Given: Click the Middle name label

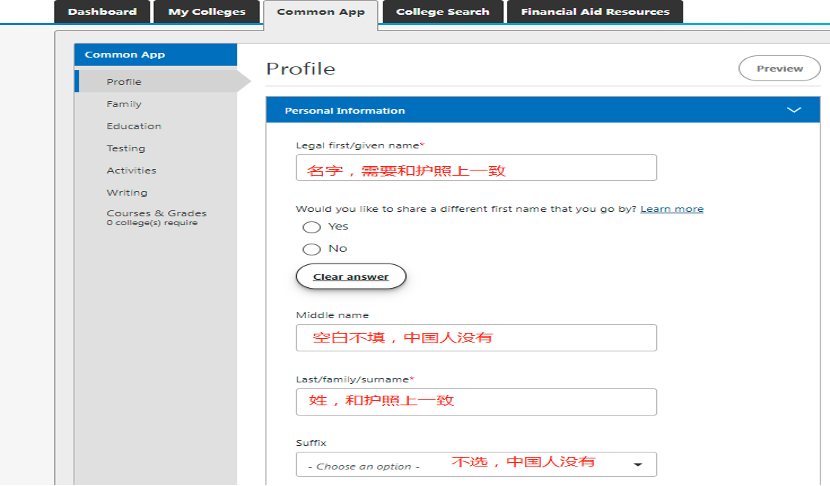Looking at the screenshot, I should coord(332,315).
